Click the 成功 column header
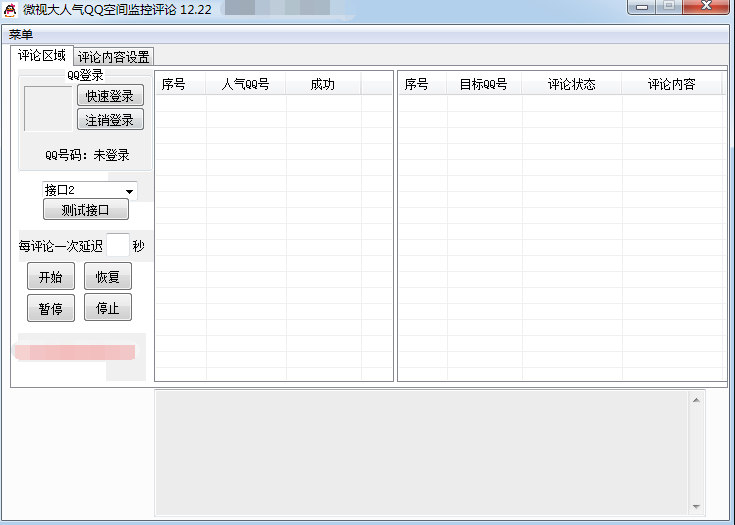The image size is (735, 525). click(x=323, y=84)
